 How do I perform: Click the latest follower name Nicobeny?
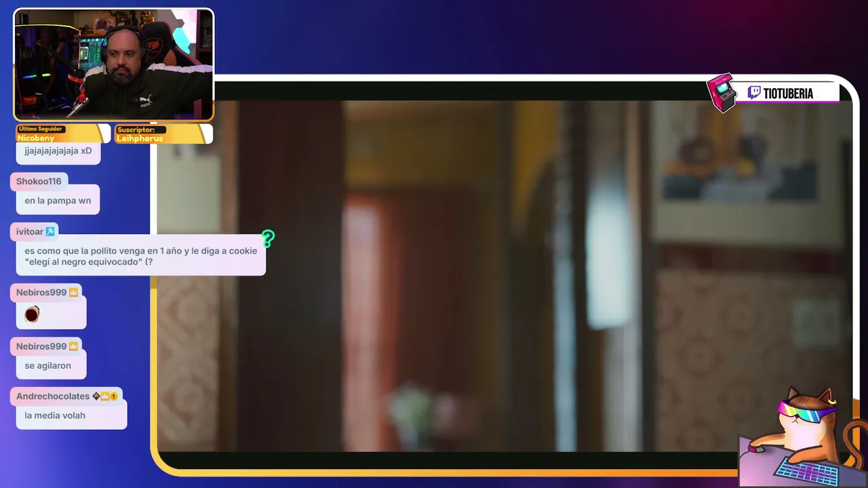(36, 138)
